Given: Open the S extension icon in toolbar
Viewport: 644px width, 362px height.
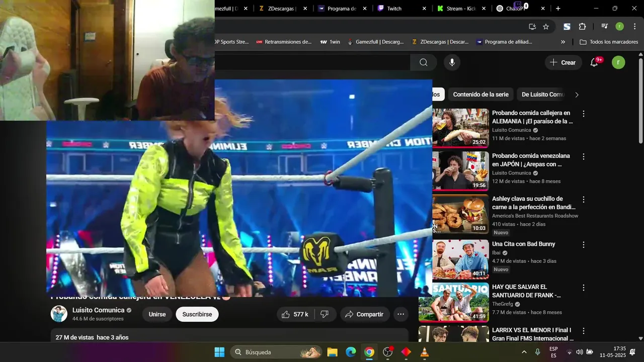Looking at the screenshot, I should pyautogui.click(x=567, y=27).
